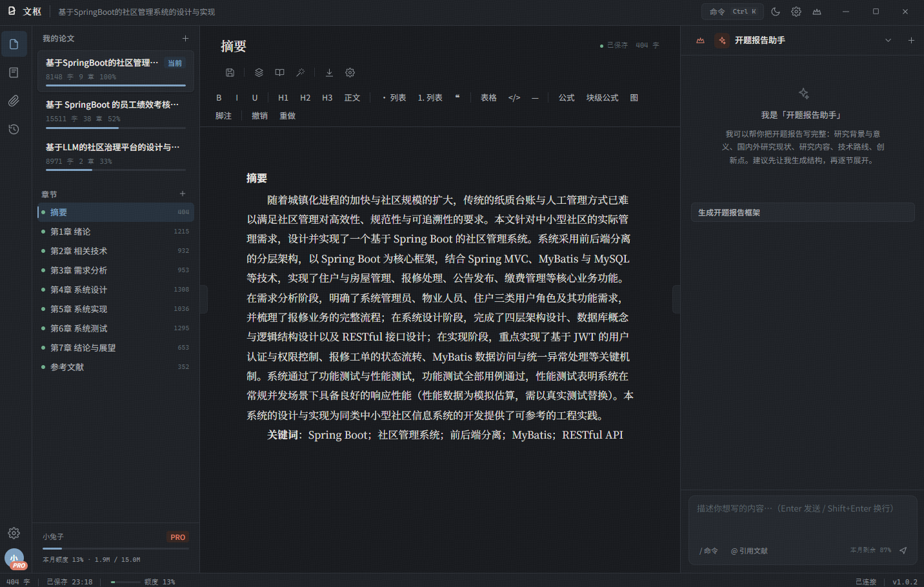Toggle italic formatting
The image size is (924, 587).
[x=237, y=97]
